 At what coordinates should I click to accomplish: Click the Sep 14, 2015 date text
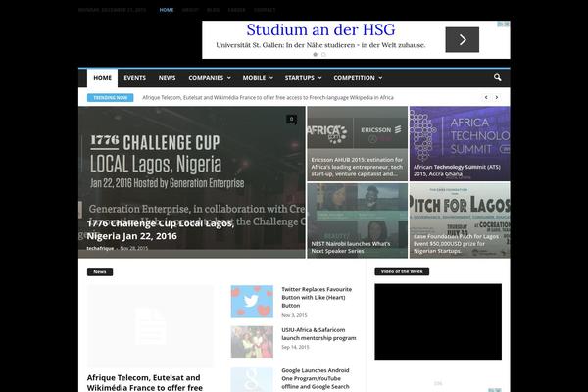[x=296, y=347]
